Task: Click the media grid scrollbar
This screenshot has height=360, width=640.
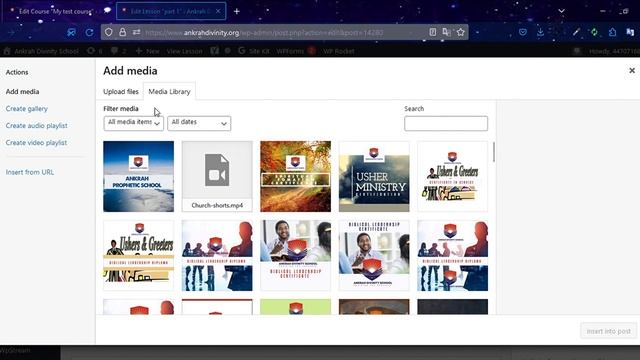Action: pos(494,152)
